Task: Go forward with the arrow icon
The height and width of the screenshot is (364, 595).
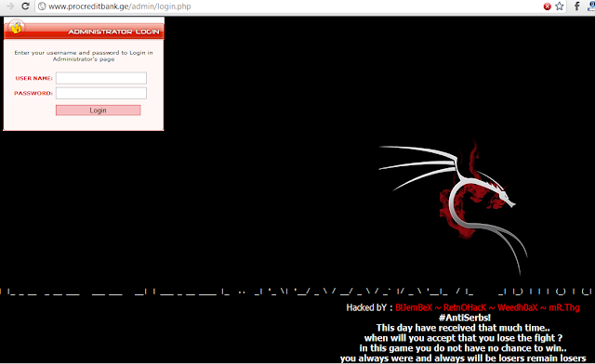Action: tap(10, 6)
